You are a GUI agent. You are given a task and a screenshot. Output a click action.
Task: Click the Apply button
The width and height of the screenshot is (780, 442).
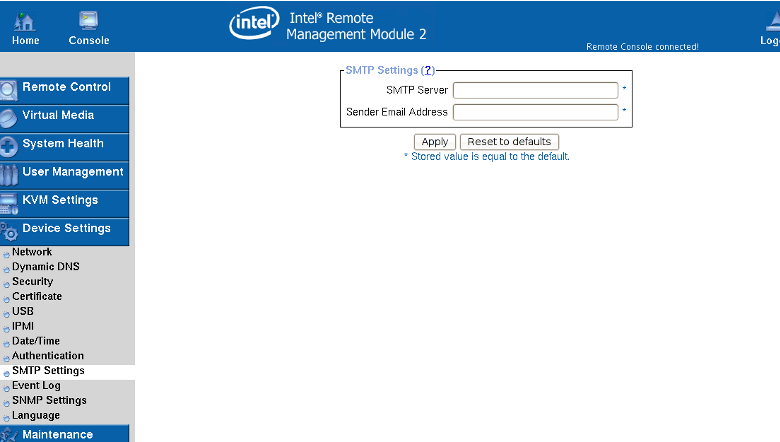tap(435, 142)
